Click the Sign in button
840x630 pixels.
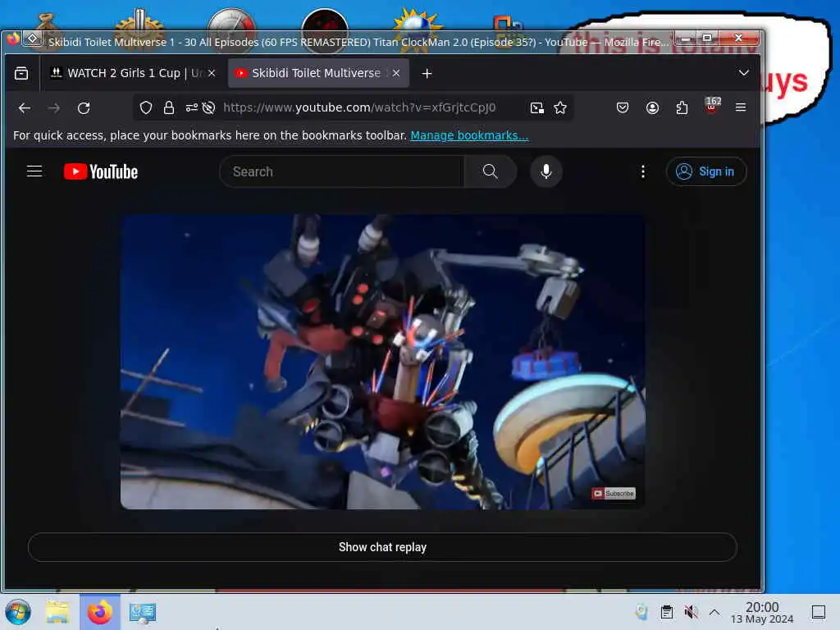706,171
